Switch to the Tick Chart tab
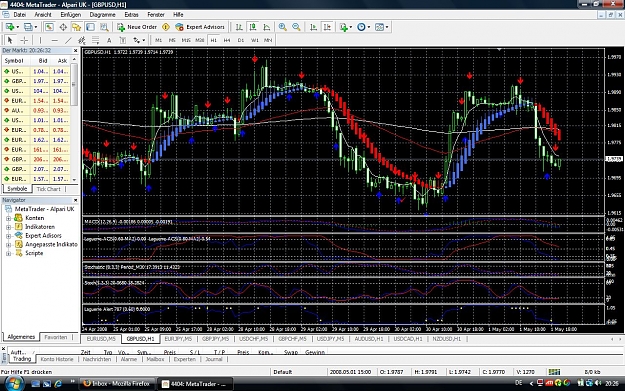 (x=48, y=189)
